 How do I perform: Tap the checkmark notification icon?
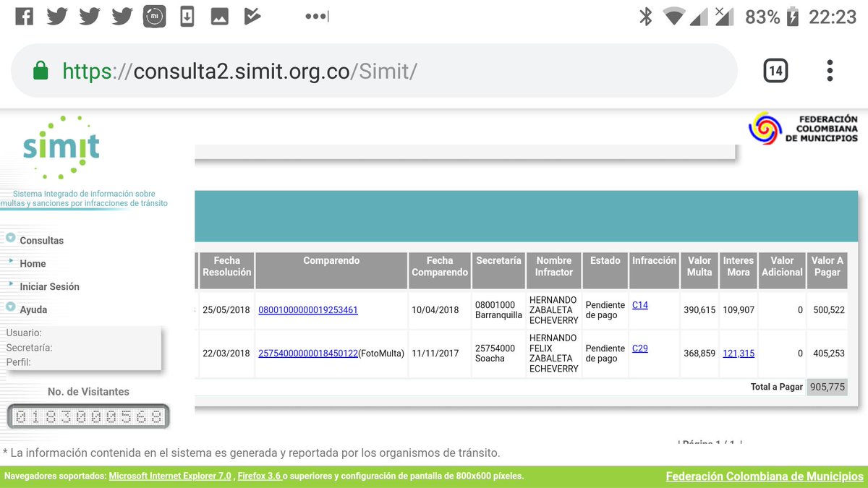pyautogui.click(x=252, y=16)
